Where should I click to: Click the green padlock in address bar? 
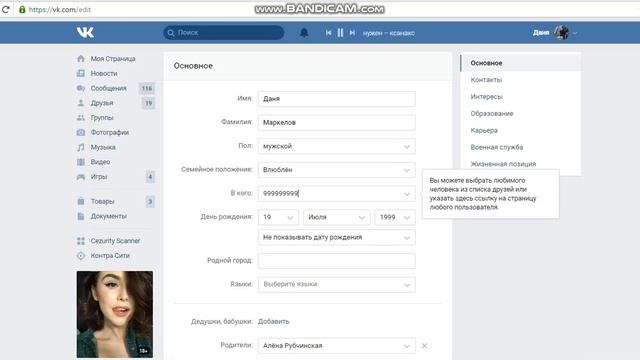(x=22, y=9)
